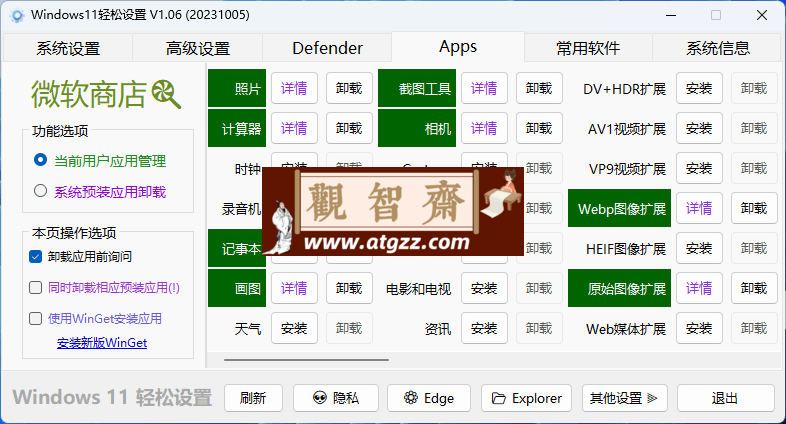Open the Edge settings button
Screen dimensions: 786x424
point(429,398)
